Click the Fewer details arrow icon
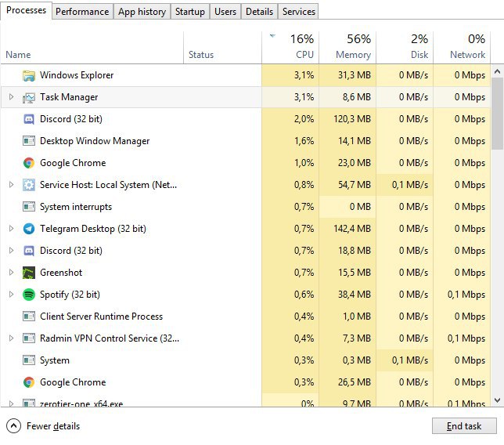504x445 pixels. (13, 426)
